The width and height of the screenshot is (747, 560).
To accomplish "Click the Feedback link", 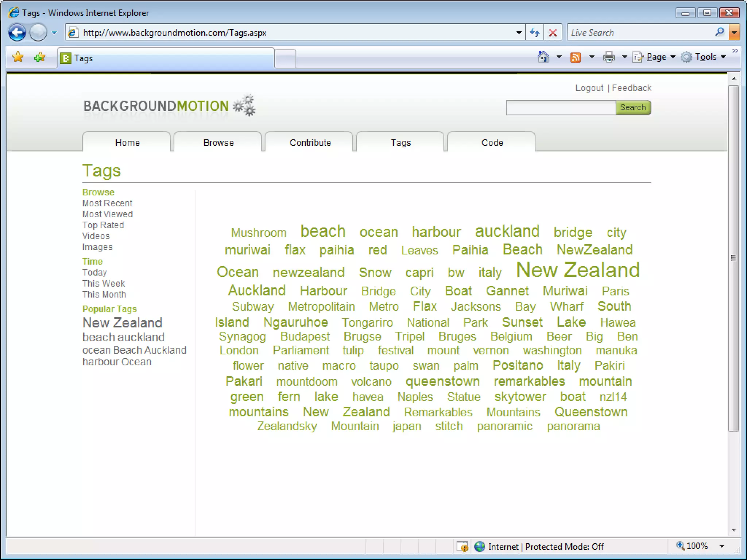I will pos(632,88).
